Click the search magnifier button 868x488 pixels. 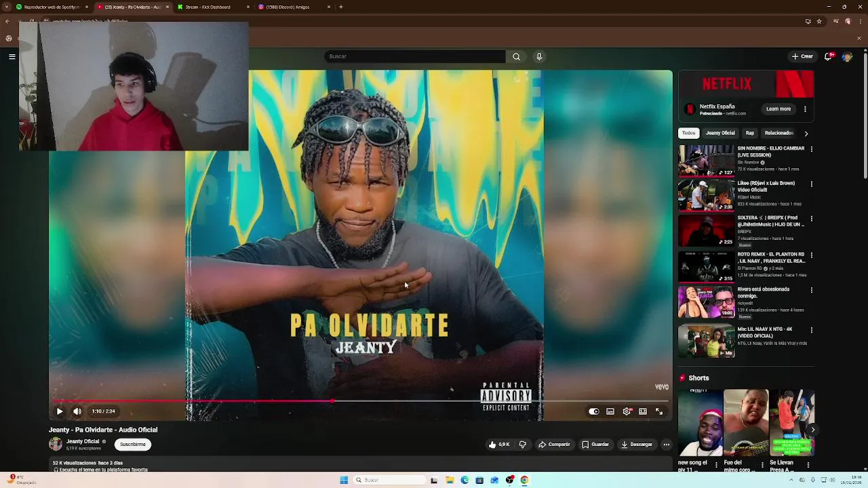(516, 56)
